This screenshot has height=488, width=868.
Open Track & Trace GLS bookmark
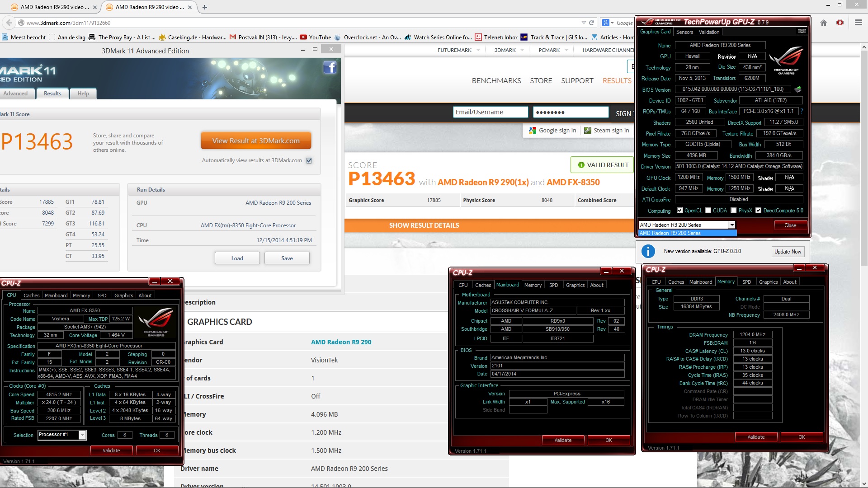coord(554,38)
